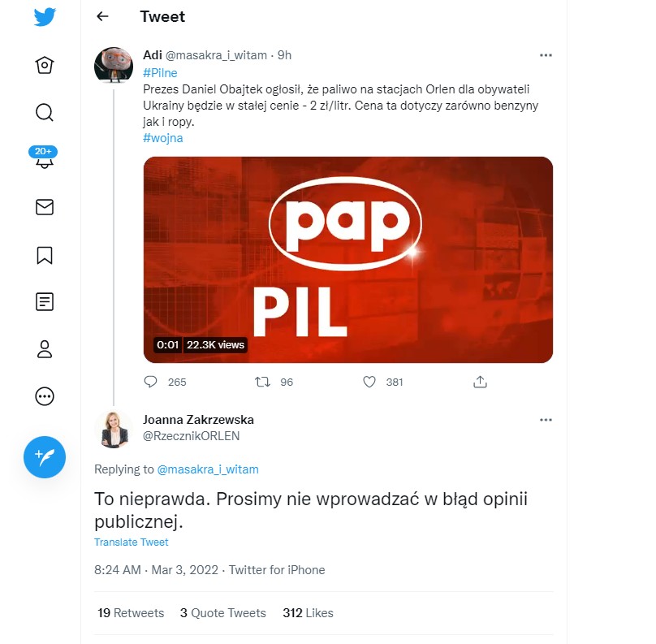Play the PAP video thumbnail

[x=348, y=260]
